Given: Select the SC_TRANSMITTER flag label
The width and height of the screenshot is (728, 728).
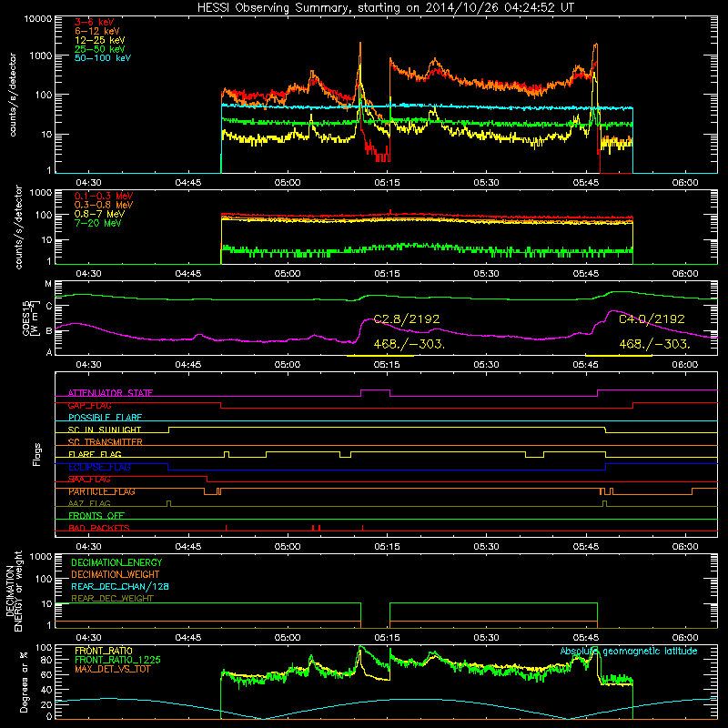Looking at the screenshot, I should tap(106, 442).
